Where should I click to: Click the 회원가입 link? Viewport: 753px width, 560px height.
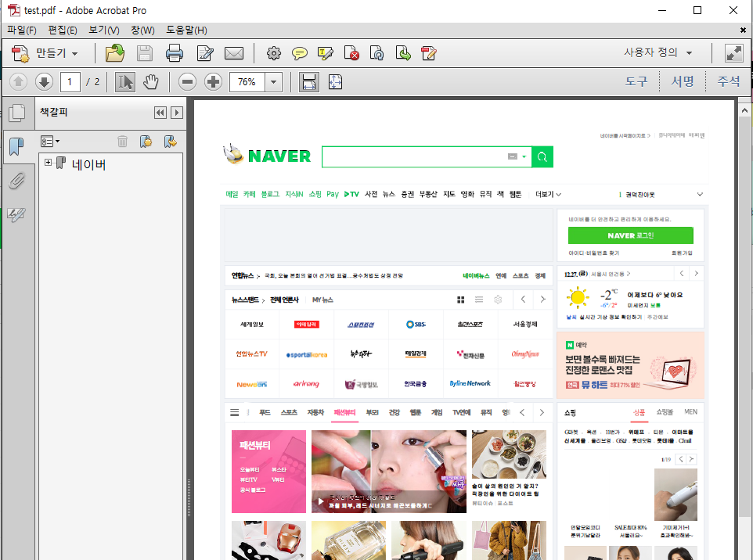tap(682, 253)
